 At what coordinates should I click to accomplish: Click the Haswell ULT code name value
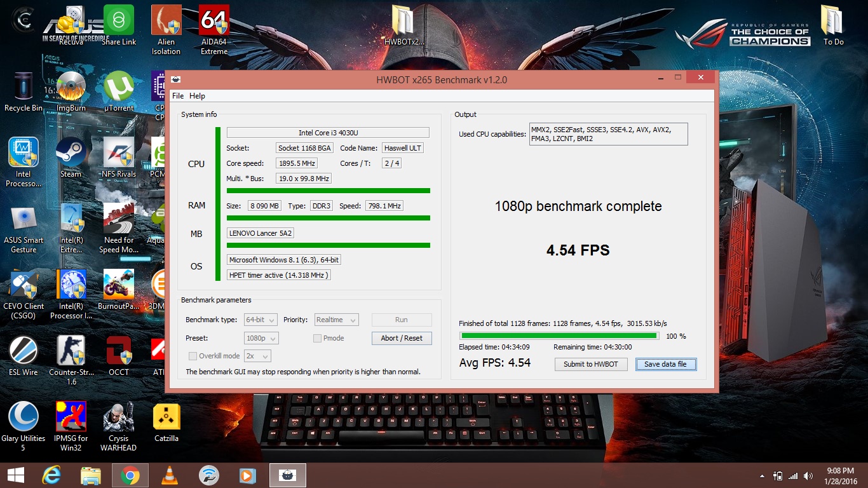click(x=403, y=148)
